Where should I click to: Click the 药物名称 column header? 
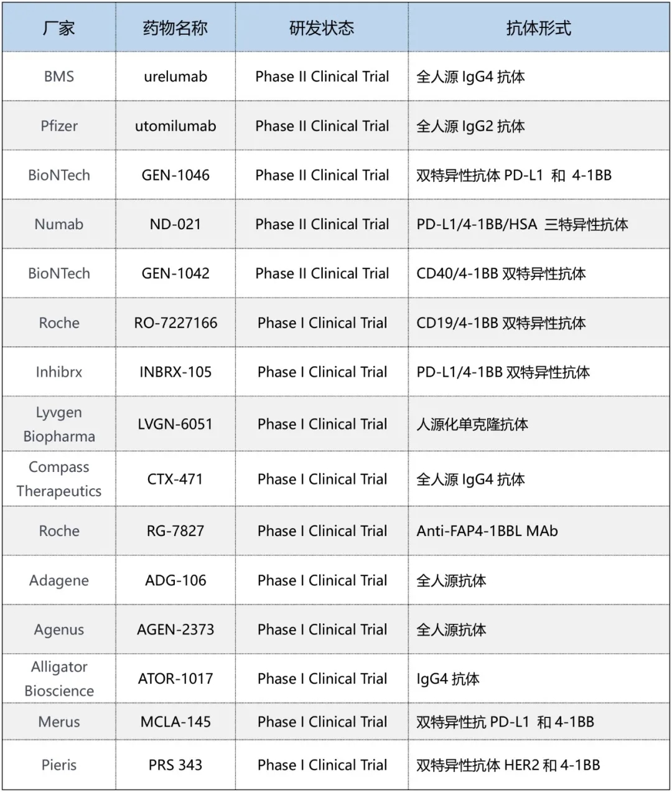175,28
